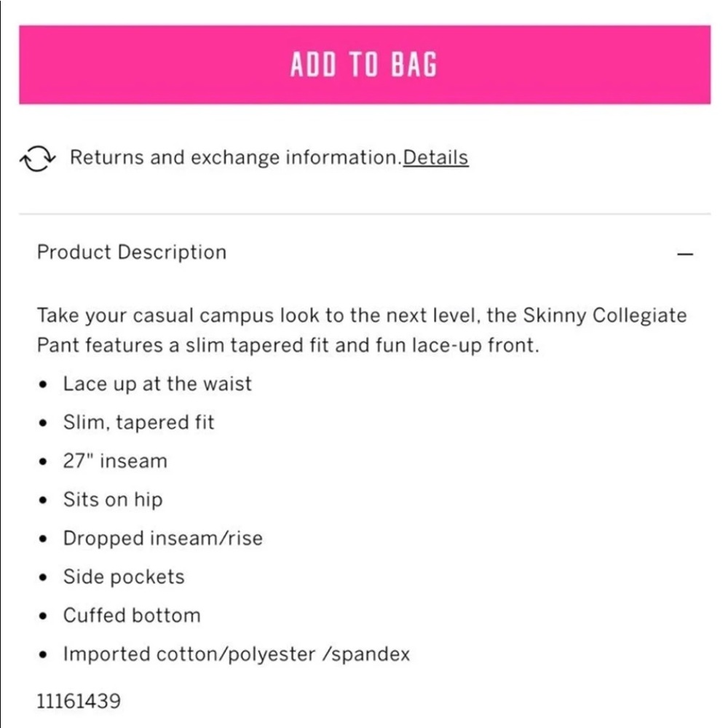Click the returns and exchange arrows icon
This screenshot has height=728, width=728.
tap(37, 158)
